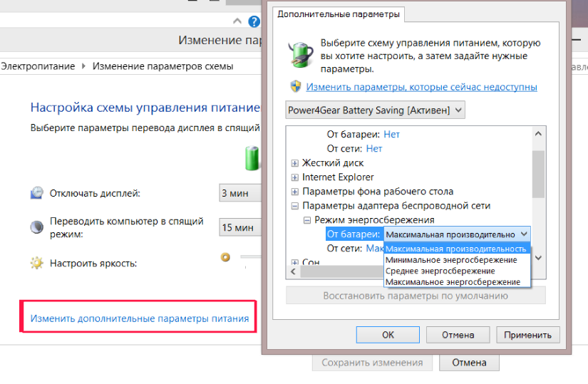Select От сети row under Режим энергосбережения
The height and width of the screenshot is (384, 588).
pyautogui.click(x=355, y=249)
